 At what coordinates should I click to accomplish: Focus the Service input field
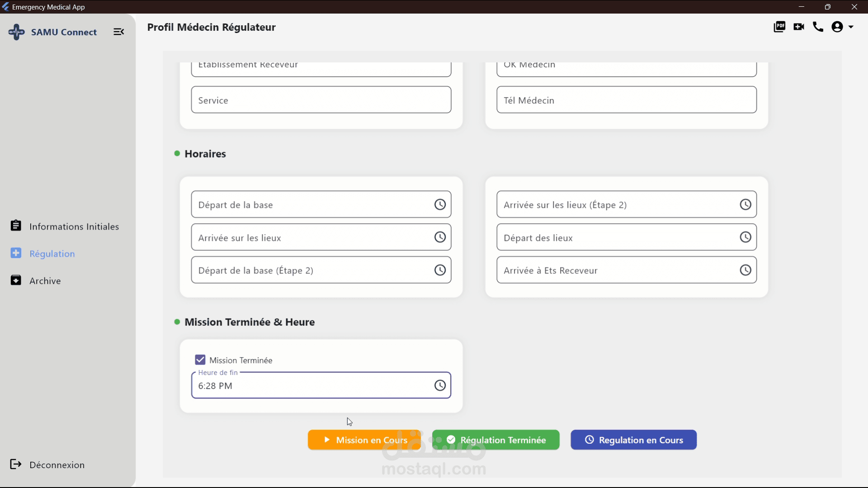point(321,100)
